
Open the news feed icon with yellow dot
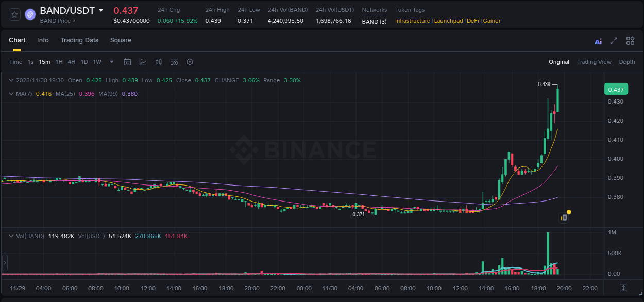tap(564, 217)
